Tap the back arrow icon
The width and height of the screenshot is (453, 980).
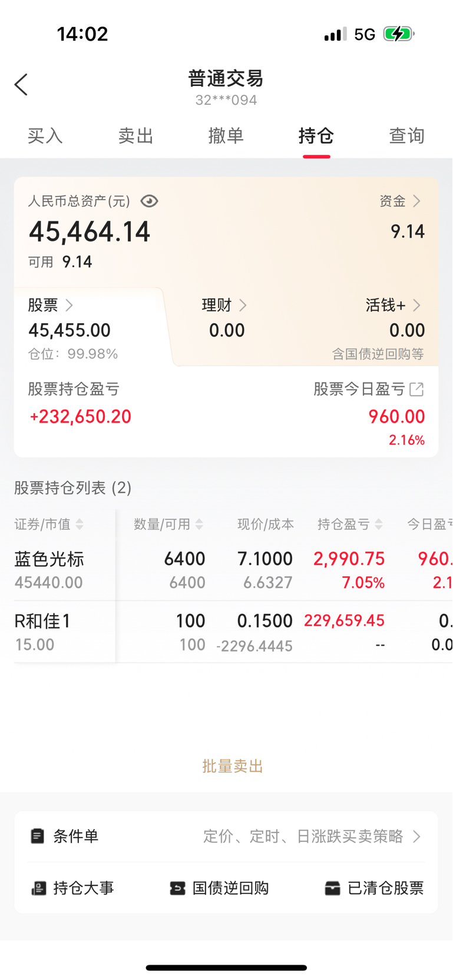pos(21,85)
